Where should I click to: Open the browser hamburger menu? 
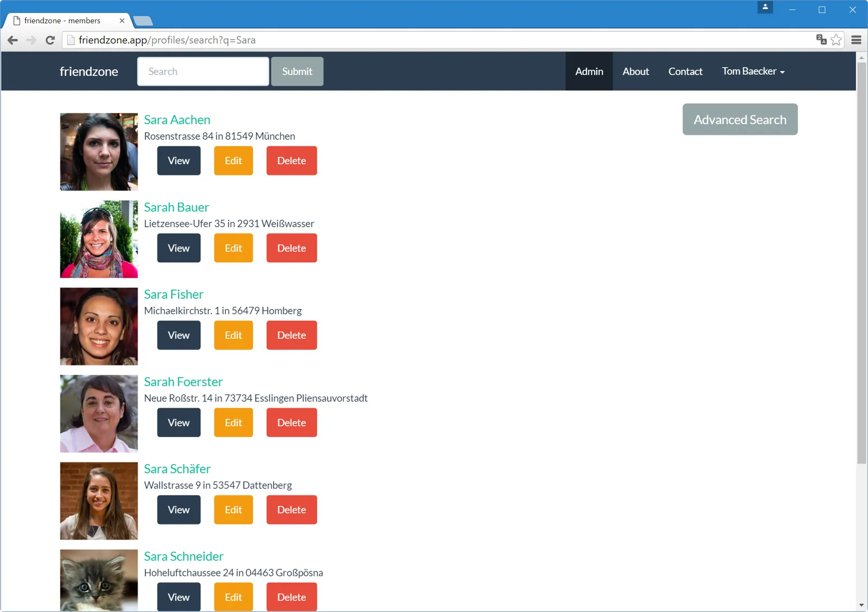(857, 40)
